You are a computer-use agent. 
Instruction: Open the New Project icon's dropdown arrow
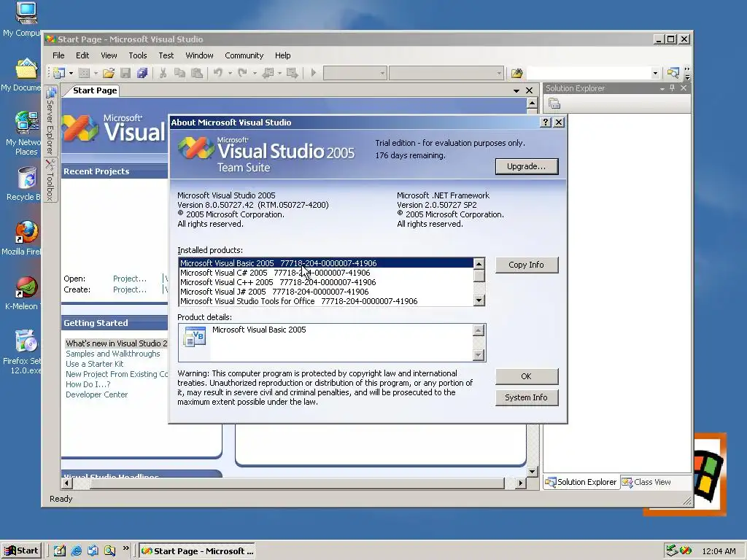pyautogui.click(x=71, y=74)
